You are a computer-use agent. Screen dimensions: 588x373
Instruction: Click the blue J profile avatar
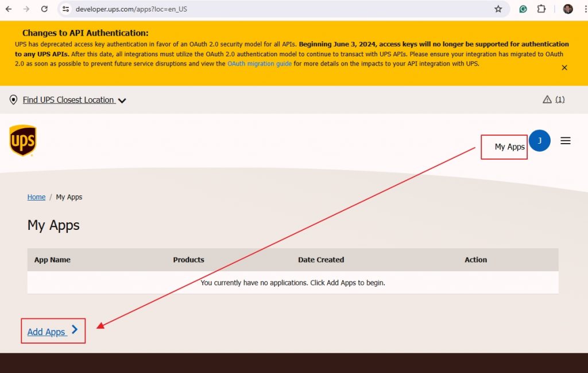540,140
